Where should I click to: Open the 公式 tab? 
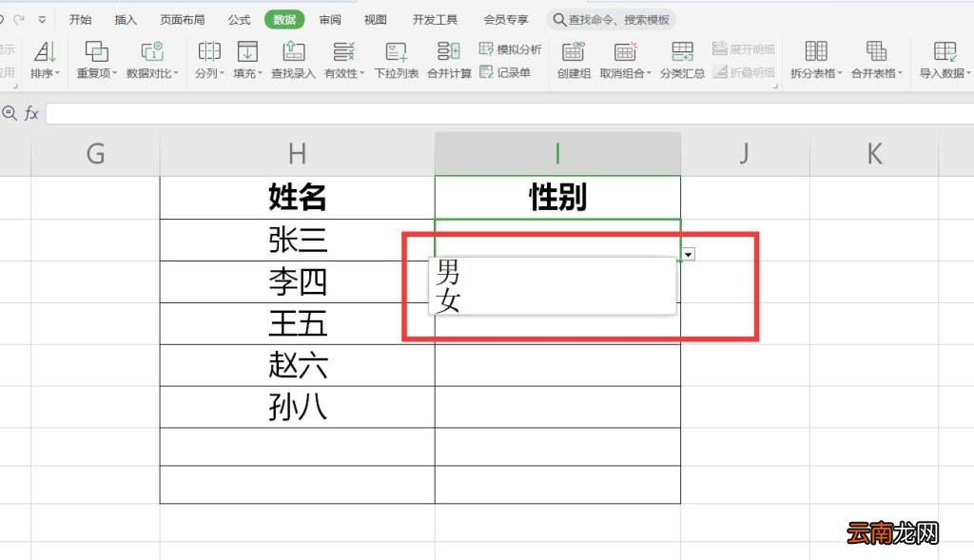tap(239, 20)
